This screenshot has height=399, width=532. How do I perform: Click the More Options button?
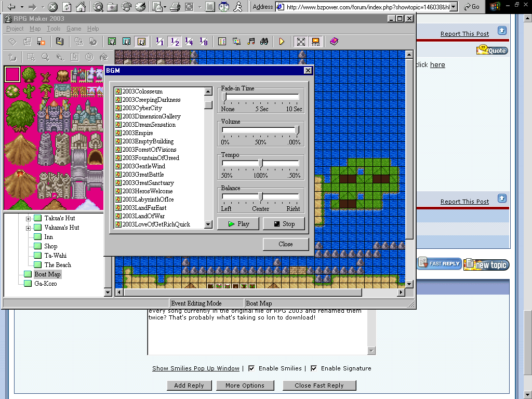245,385
